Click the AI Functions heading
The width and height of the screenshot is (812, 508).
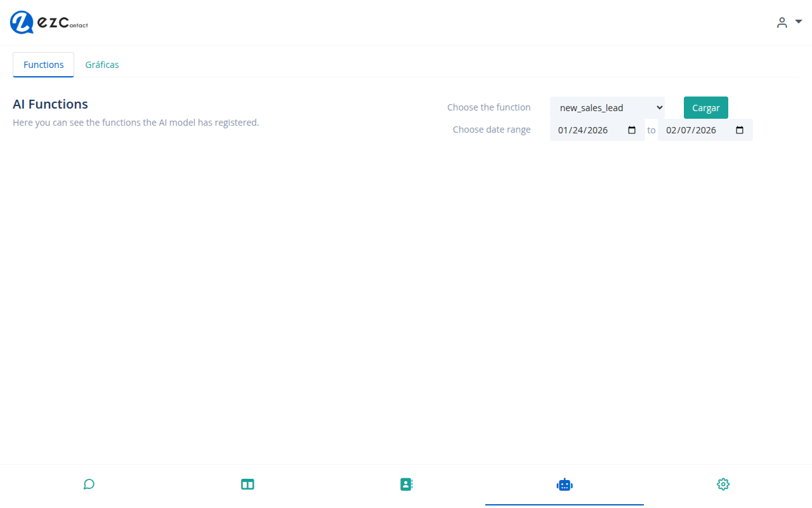click(x=50, y=104)
